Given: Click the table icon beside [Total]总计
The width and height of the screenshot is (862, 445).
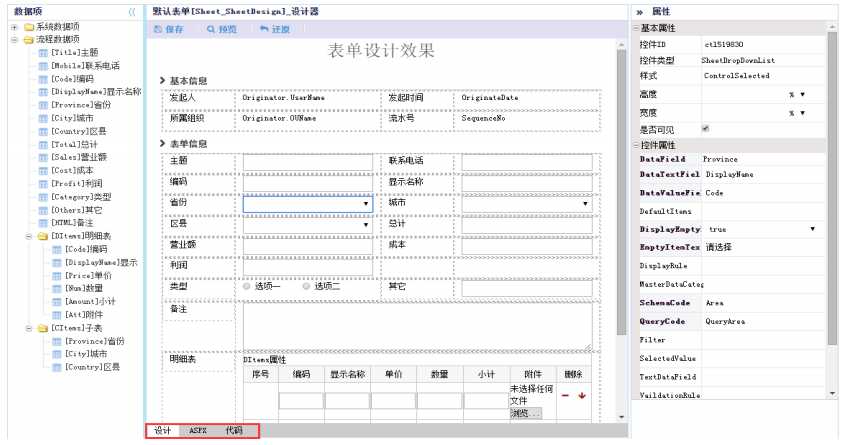Looking at the screenshot, I should (x=43, y=145).
